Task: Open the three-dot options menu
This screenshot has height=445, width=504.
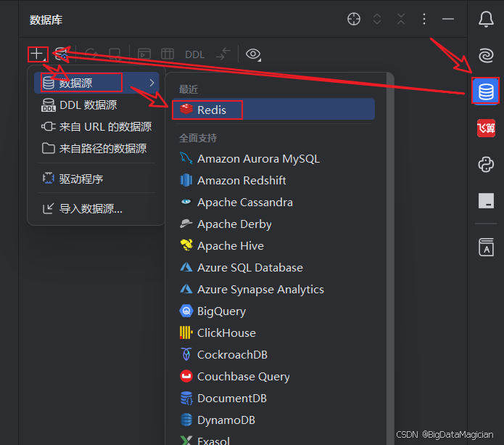Action: [x=424, y=19]
